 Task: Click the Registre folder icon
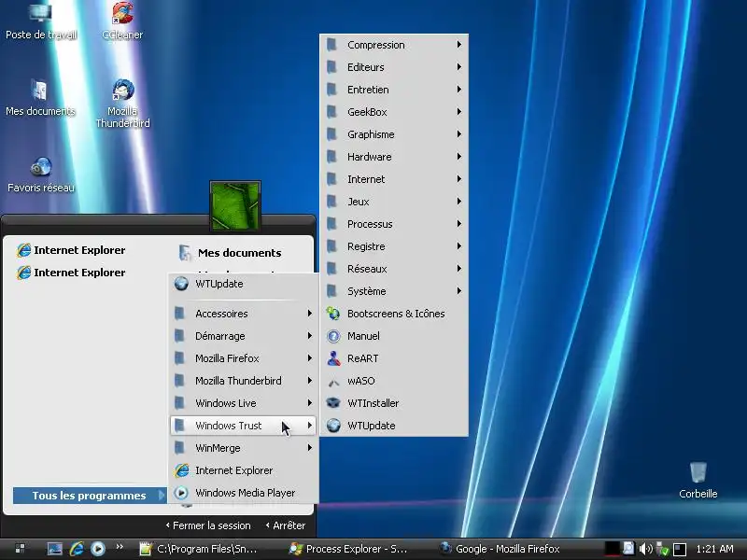(x=332, y=246)
